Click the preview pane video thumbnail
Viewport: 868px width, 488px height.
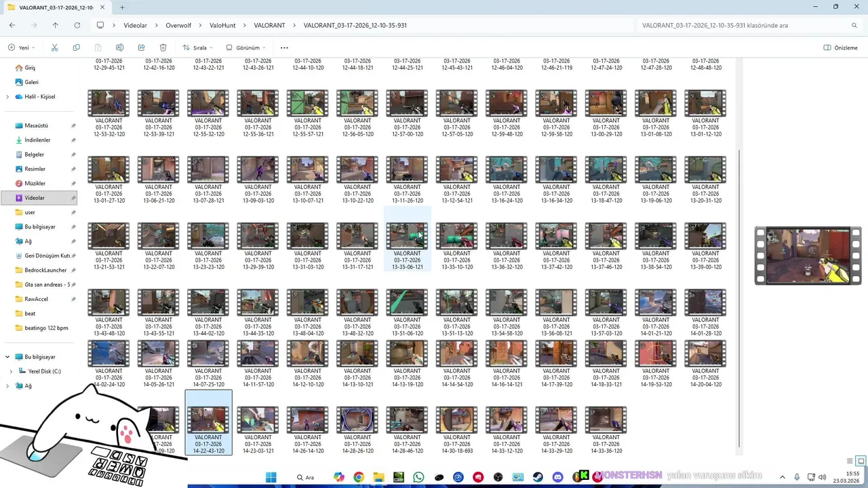tap(808, 256)
